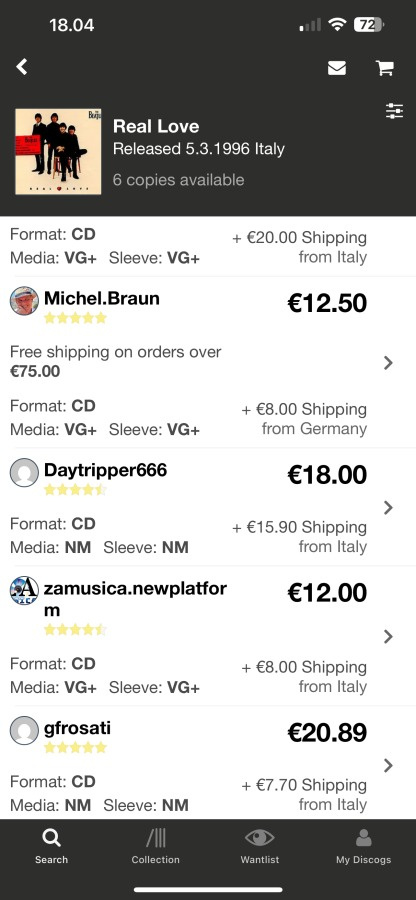Tap the back arrow icon

(22, 67)
